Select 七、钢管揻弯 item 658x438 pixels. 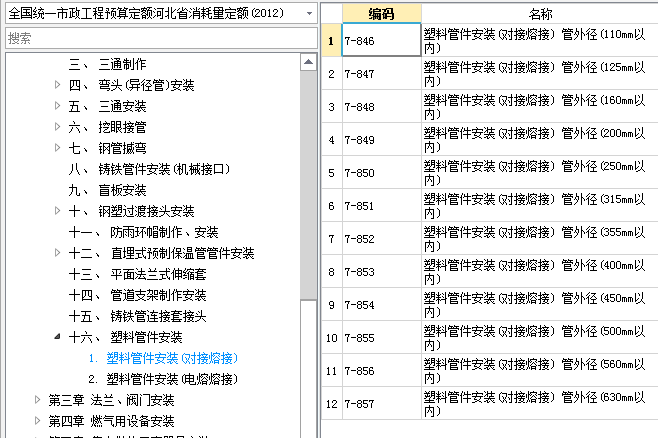107,148
